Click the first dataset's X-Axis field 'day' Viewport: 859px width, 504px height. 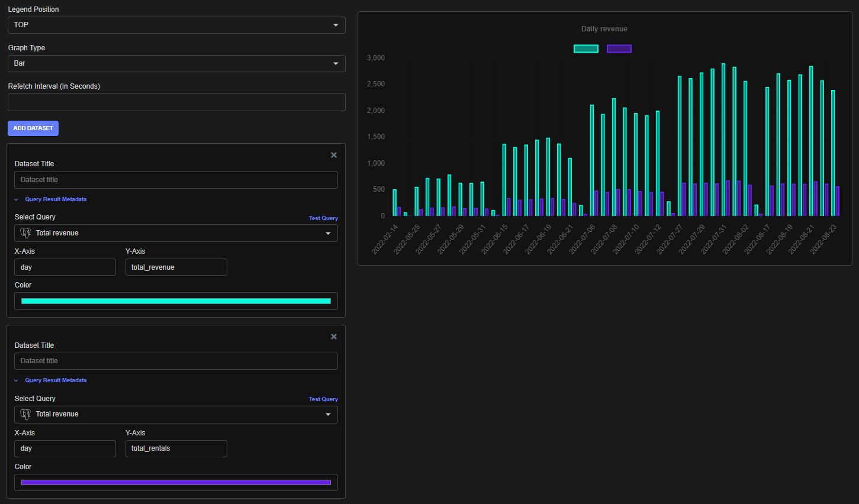point(65,267)
